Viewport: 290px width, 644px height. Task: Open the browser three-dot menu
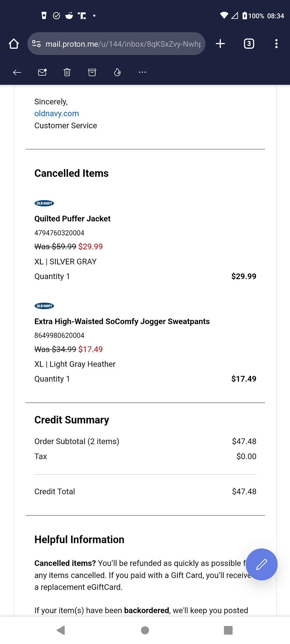pos(276,44)
